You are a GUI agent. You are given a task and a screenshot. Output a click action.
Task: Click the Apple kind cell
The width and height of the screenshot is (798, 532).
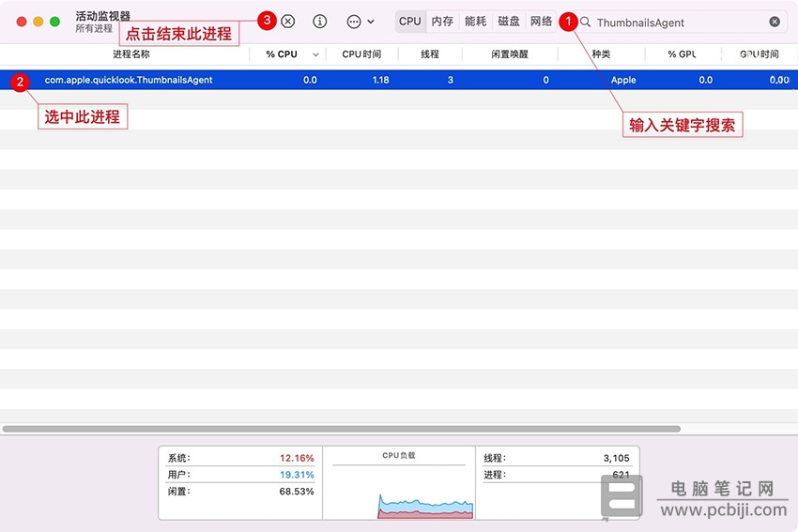point(623,80)
